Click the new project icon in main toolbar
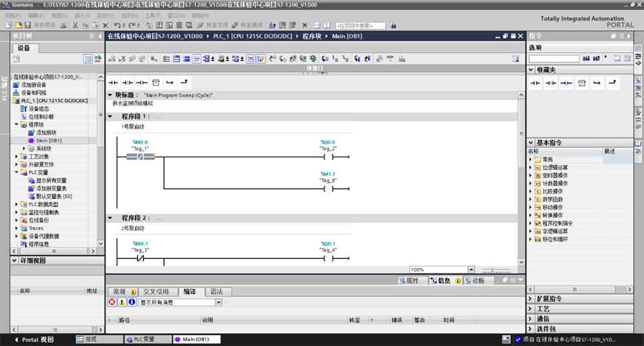 coord(9,26)
